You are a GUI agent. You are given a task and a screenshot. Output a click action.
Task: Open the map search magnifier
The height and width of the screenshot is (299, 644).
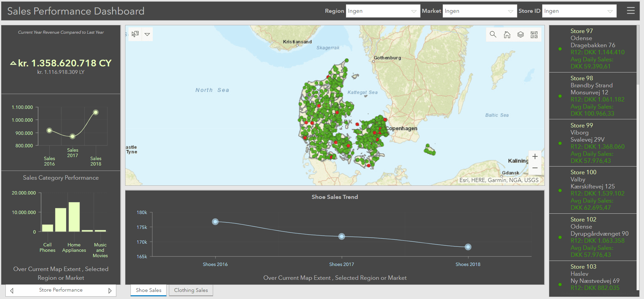[x=493, y=34]
